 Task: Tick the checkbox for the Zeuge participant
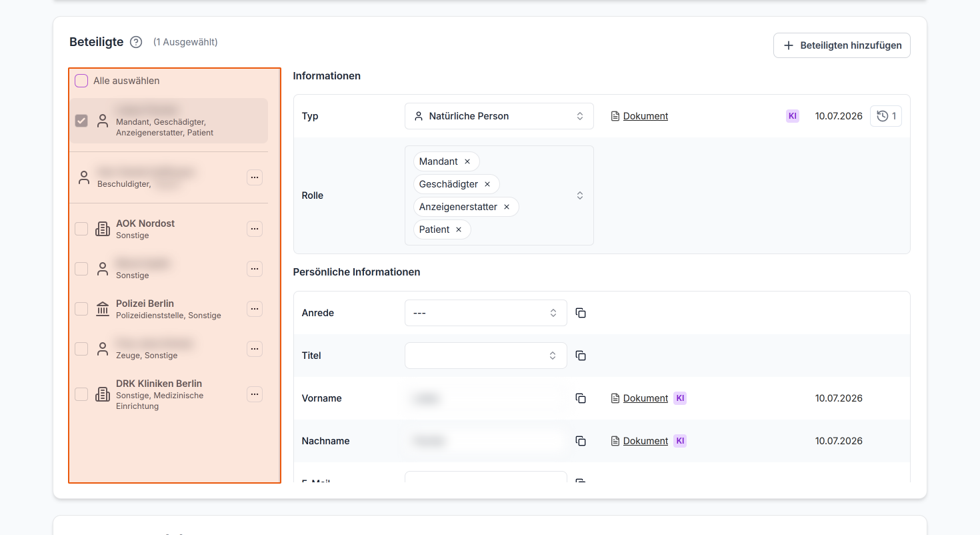pos(81,349)
